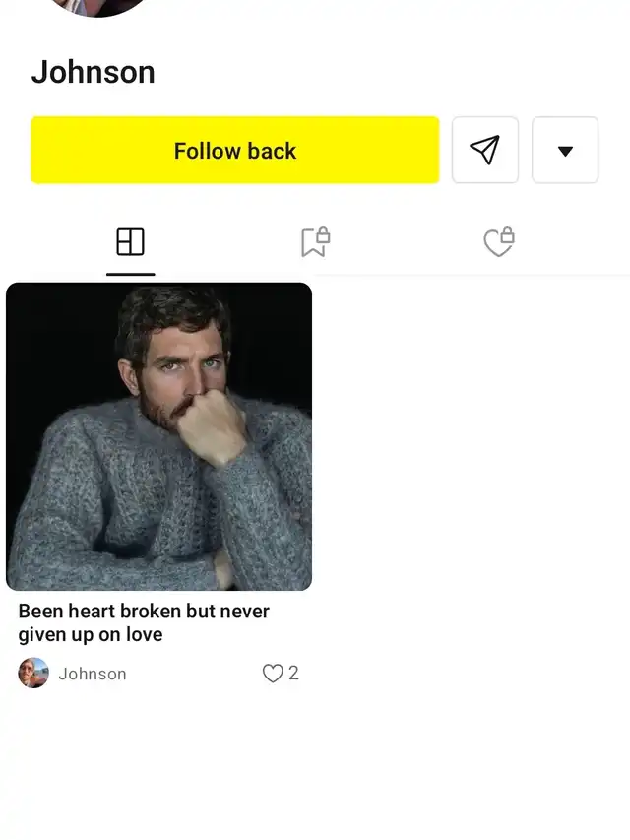Tap the lock badge on the bookmark icon

pos(323,236)
